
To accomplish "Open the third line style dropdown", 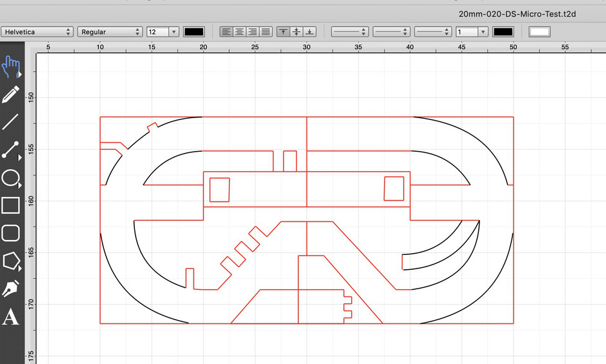I will [433, 32].
